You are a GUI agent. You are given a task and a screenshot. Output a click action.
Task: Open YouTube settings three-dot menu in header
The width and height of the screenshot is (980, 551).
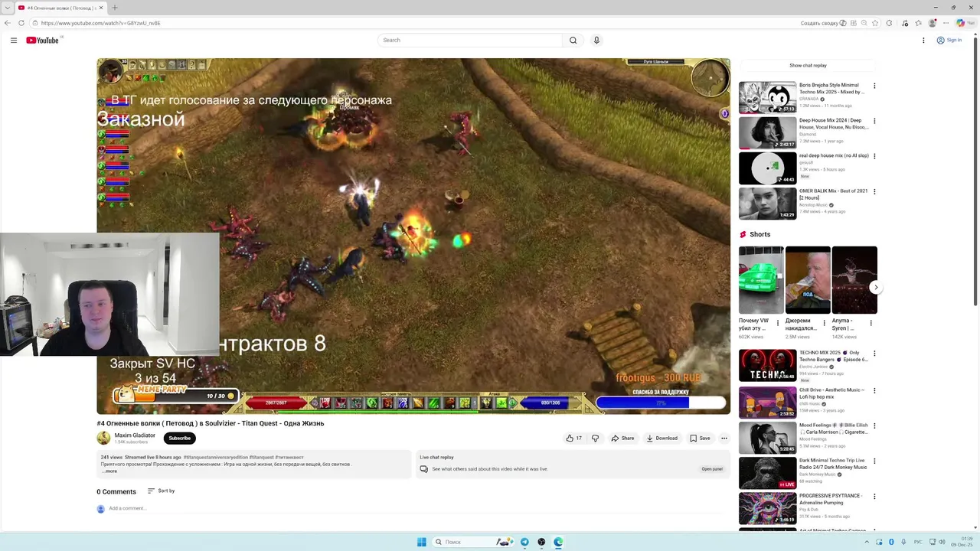pyautogui.click(x=923, y=40)
